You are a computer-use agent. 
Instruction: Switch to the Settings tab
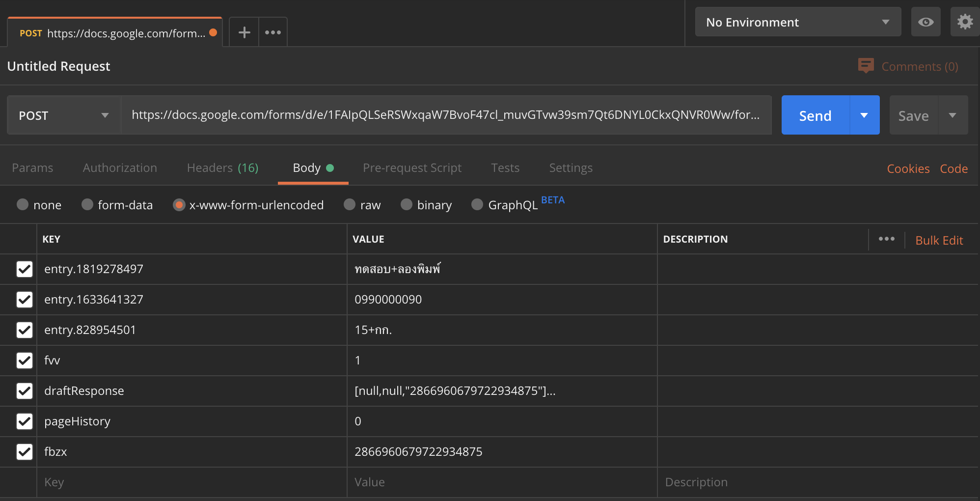(571, 168)
